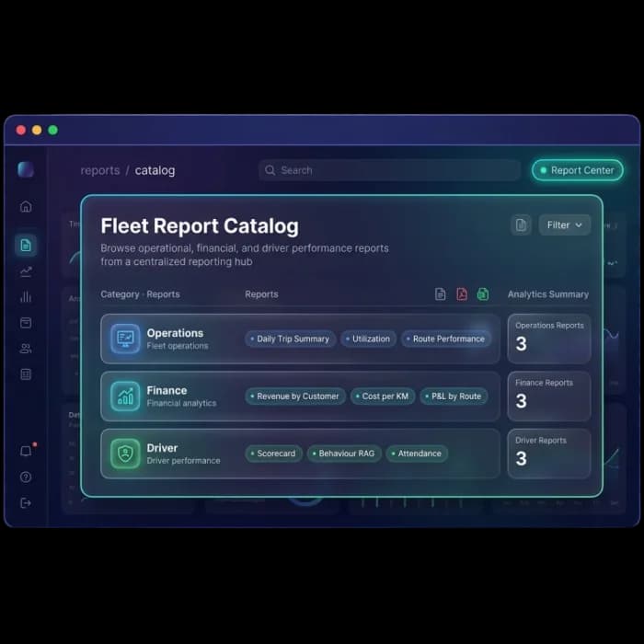The width and height of the screenshot is (644, 644).
Task: Open Scorecard report chip
Action: click(273, 454)
